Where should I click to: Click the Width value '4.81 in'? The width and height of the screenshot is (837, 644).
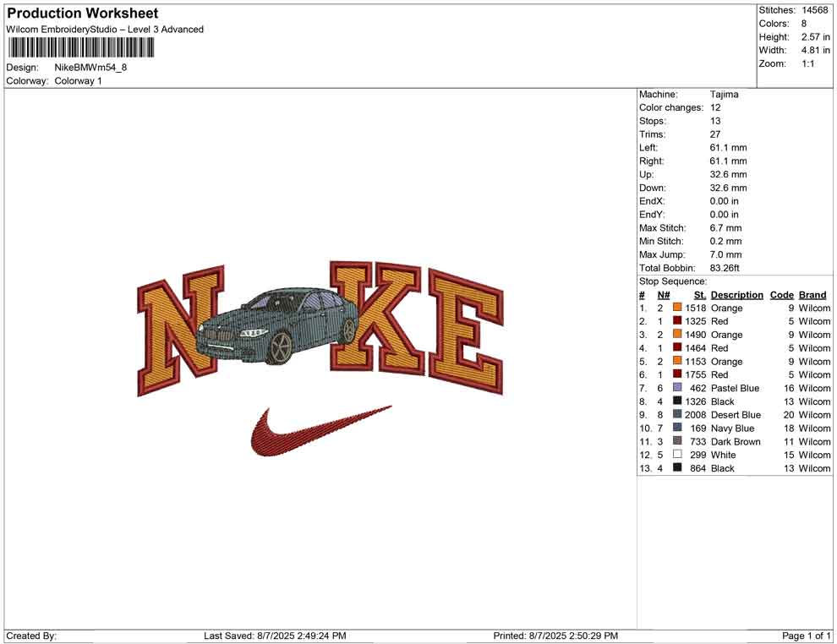[x=815, y=50]
